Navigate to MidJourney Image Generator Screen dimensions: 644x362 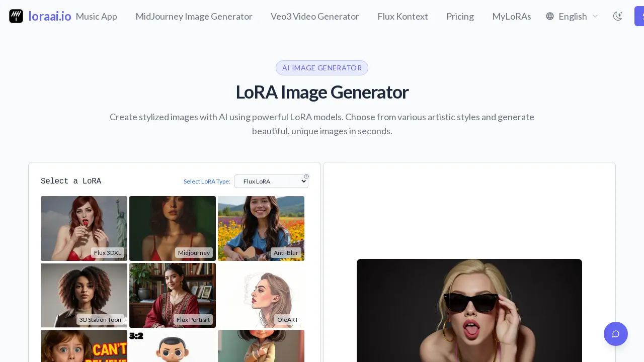click(x=194, y=16)
